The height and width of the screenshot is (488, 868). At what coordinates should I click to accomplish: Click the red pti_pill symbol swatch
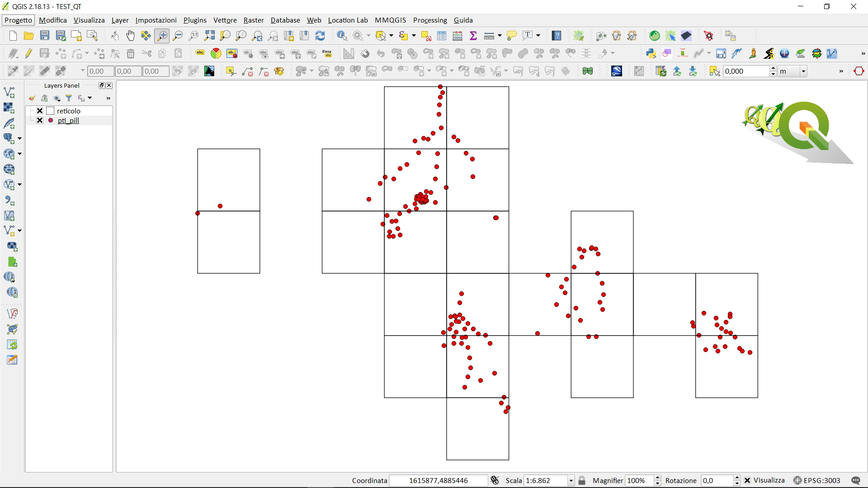tap(51, 120)
